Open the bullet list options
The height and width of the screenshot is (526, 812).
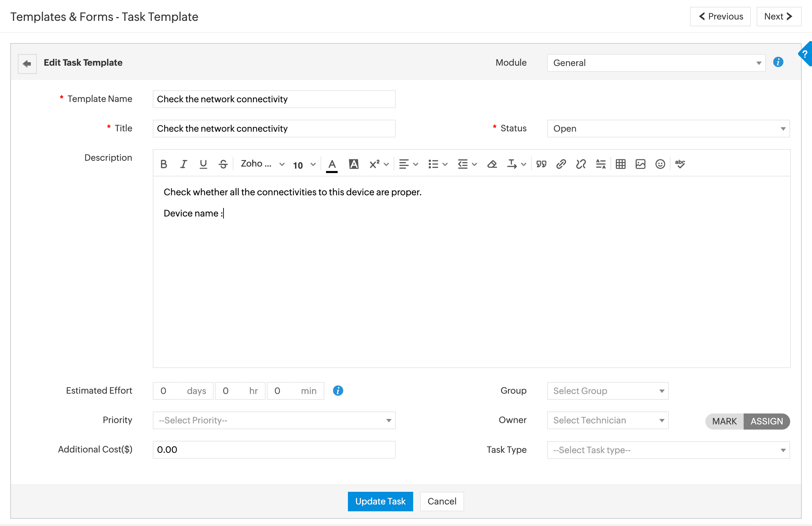click(x=438, y=164)
